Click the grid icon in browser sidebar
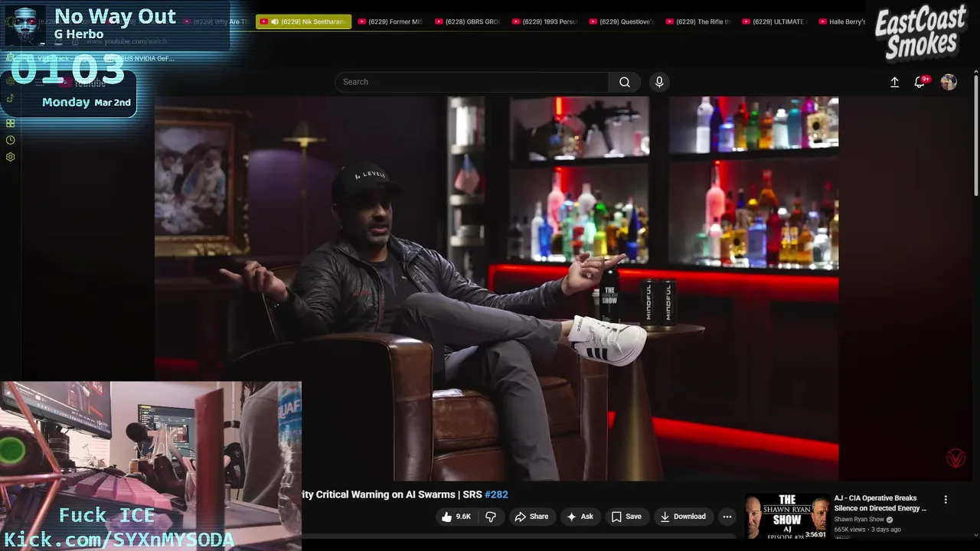This screenshot has height=551, width=980. [x=10, y=123]
